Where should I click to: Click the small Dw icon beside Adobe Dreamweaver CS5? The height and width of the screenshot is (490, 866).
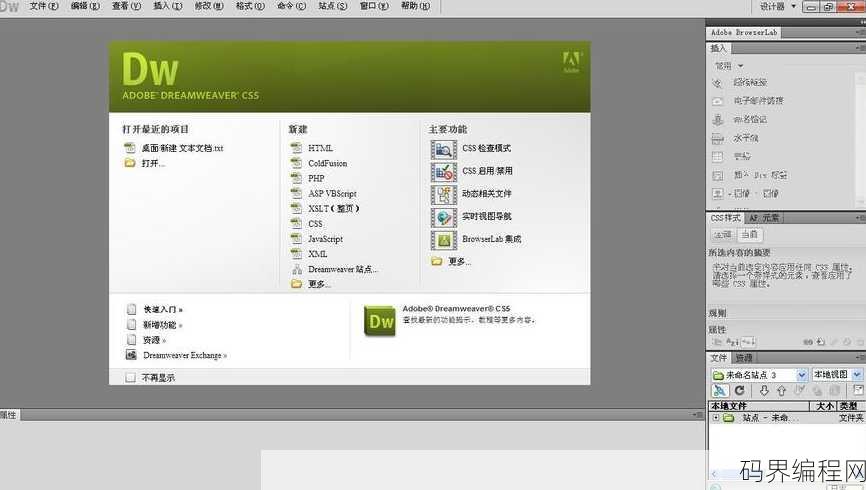(x=380, y=320)
